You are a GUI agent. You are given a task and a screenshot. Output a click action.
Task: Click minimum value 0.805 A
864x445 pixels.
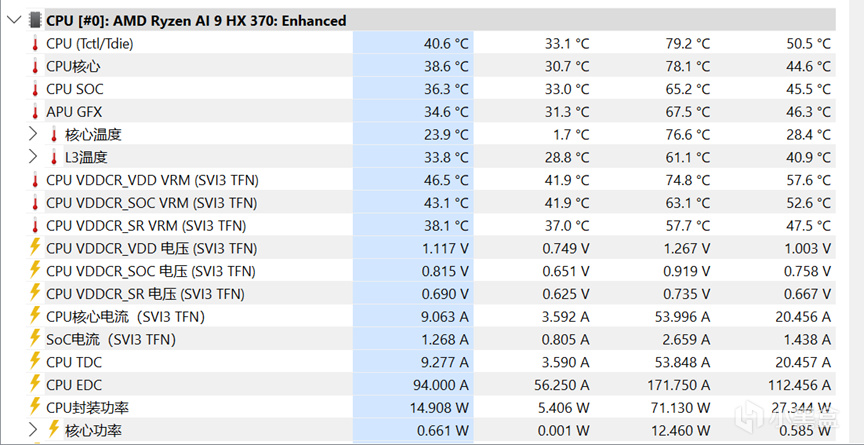(566, 340)
